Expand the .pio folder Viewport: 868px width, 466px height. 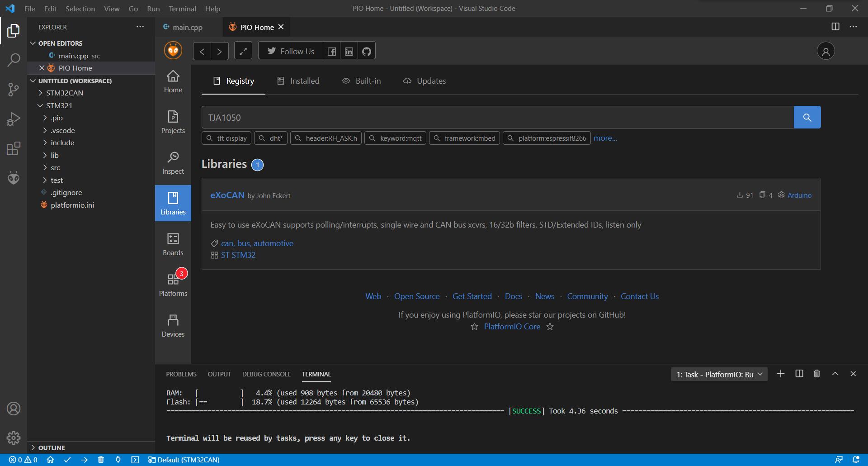pos(91,118)
